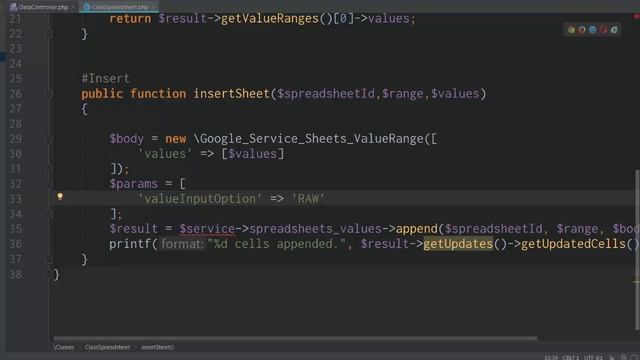640x360 pixels.
Task: Toggle fold end marker at line 34
Action: (x=49, y=214)
